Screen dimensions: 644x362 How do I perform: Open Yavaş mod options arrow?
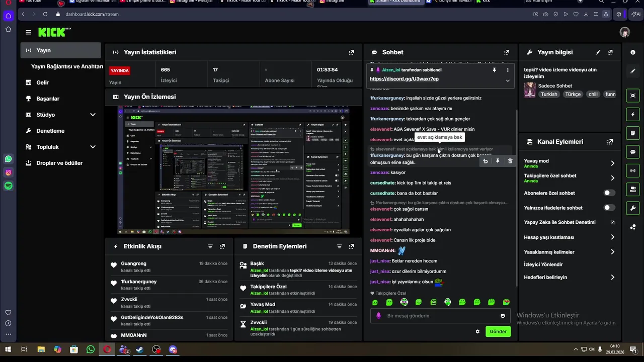612,163
